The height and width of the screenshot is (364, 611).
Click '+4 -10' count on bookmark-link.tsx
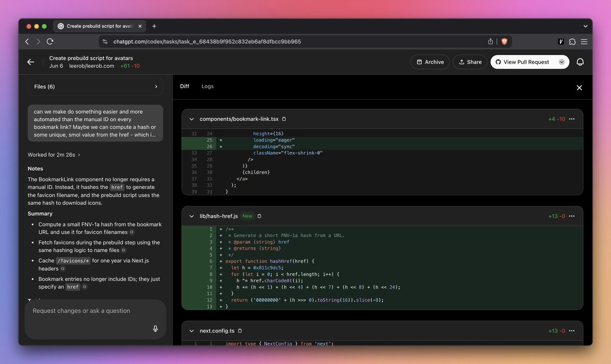click(556, 119)
